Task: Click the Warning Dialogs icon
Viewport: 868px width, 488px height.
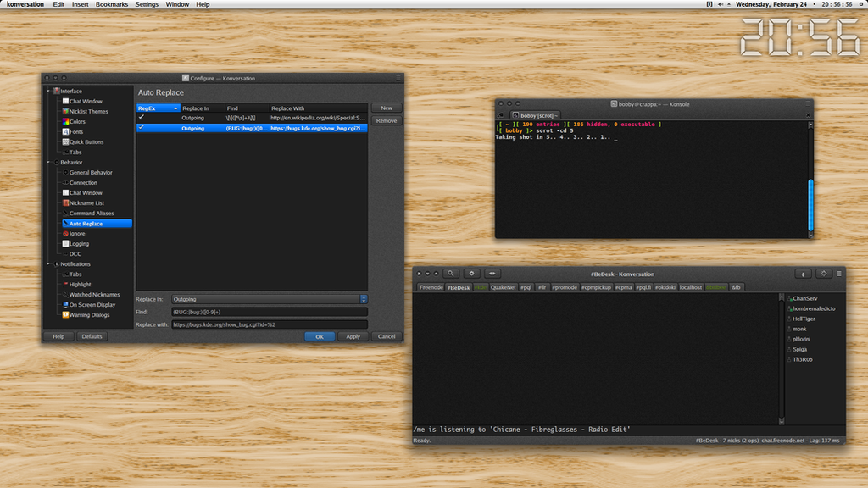Action: pos(65,315)
